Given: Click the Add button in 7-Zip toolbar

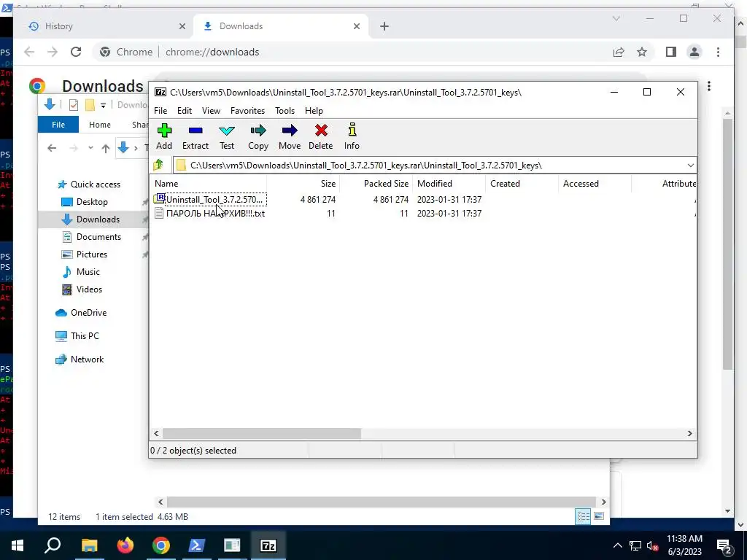Looking at the screenshot, I should (164, 136).
